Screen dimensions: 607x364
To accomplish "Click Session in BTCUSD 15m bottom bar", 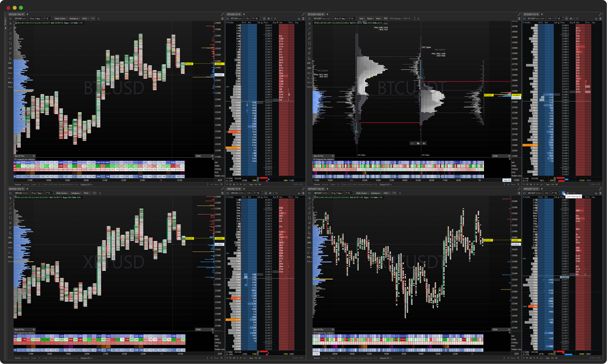I will 18,184.
